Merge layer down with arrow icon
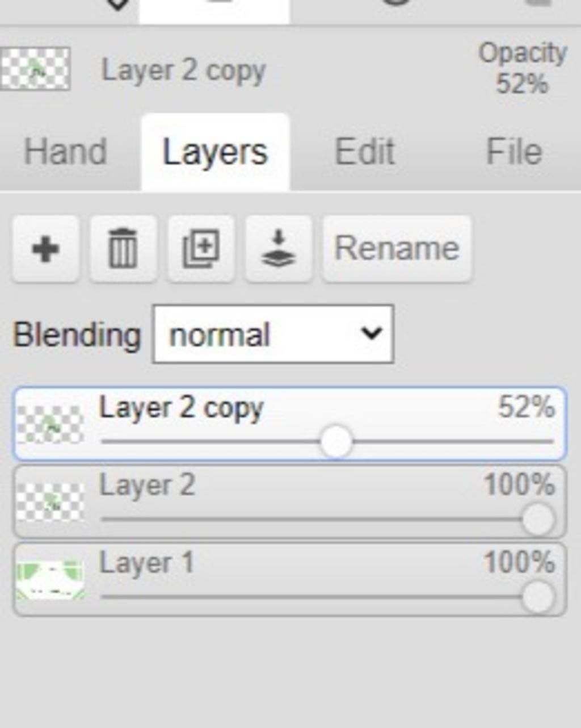Viewport: 581px width, 728px height. (x=278, y=249)
